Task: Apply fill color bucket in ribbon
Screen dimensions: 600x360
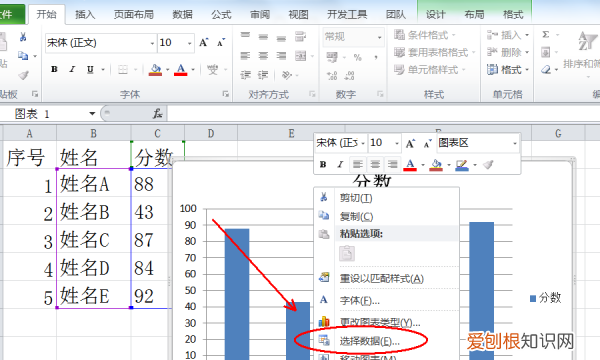Action: 155,70
